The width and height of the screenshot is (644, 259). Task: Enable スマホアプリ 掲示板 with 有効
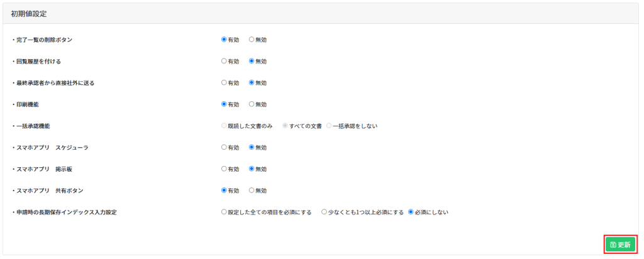pyautogui.click(x=224, y=169)
